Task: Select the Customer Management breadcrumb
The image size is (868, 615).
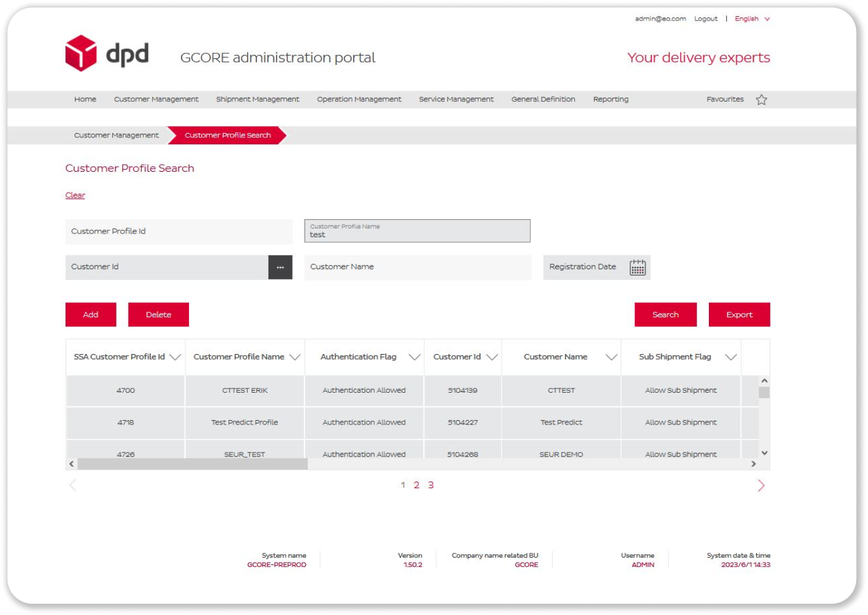Action: [116, 135]
